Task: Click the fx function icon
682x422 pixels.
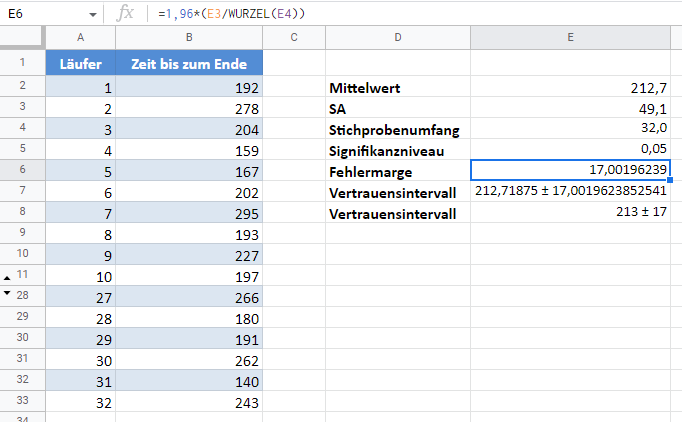Action: tap(125, 13)
